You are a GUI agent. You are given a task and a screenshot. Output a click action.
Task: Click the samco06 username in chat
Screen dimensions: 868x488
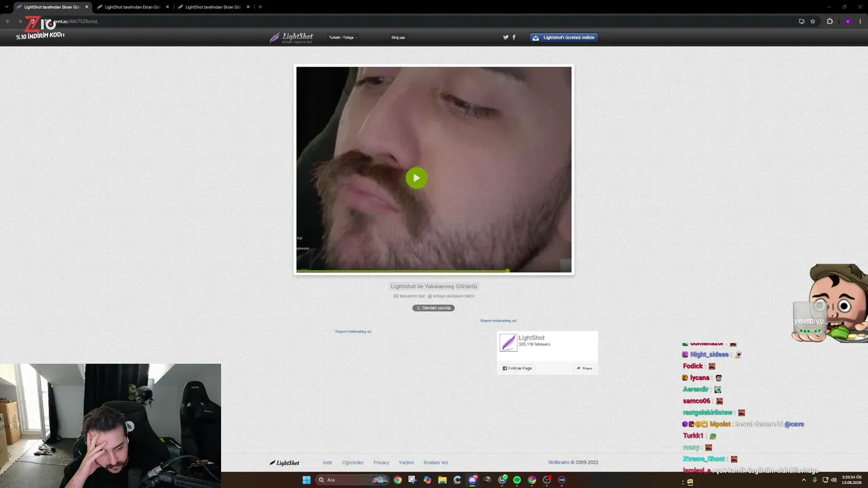coord(696,401)
